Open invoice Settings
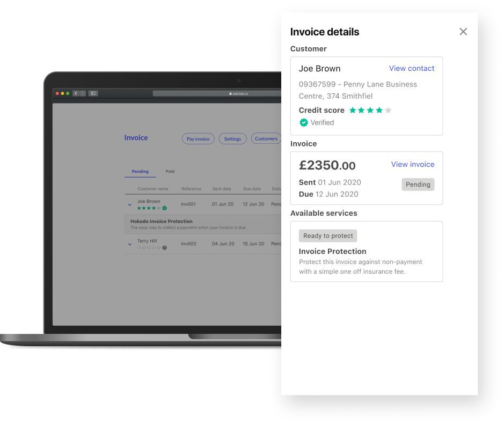Screen dimensions: 504x425 (x=232, y=138)
